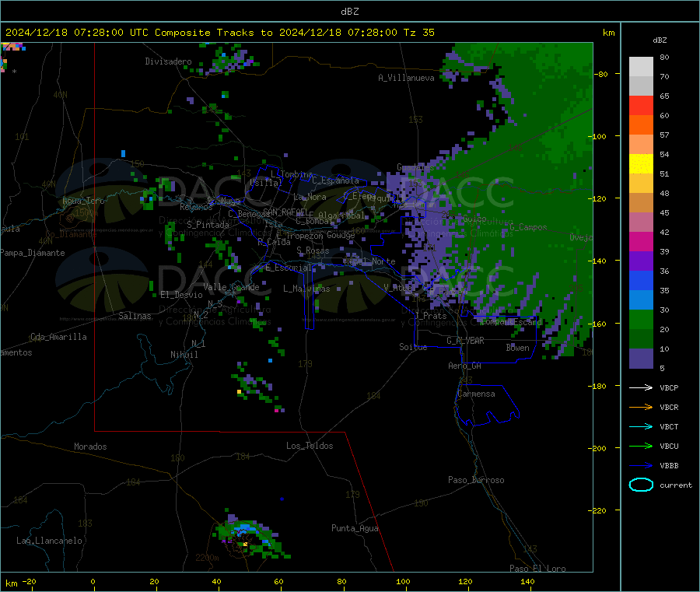
Task: Click the A_Villanueva map label
Action: click(406, 78)
